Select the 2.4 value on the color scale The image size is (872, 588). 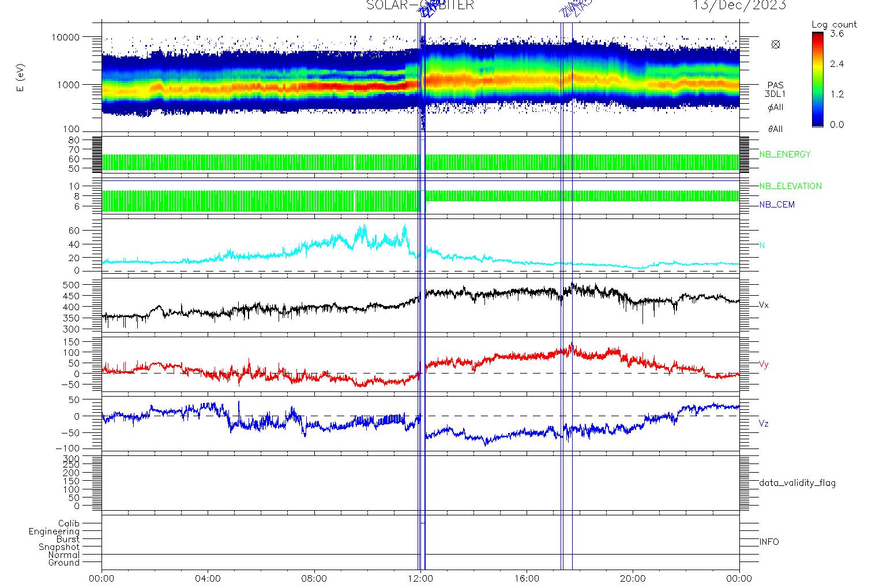coord(837,64)
